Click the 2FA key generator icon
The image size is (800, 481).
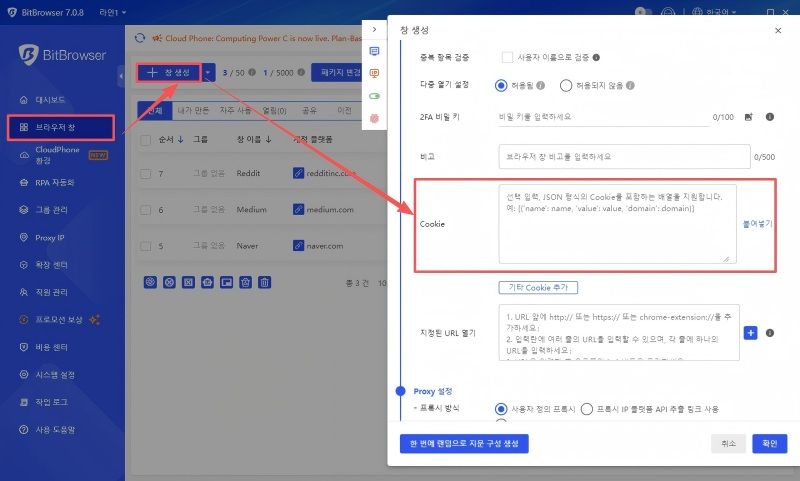[x=748, y=117]
